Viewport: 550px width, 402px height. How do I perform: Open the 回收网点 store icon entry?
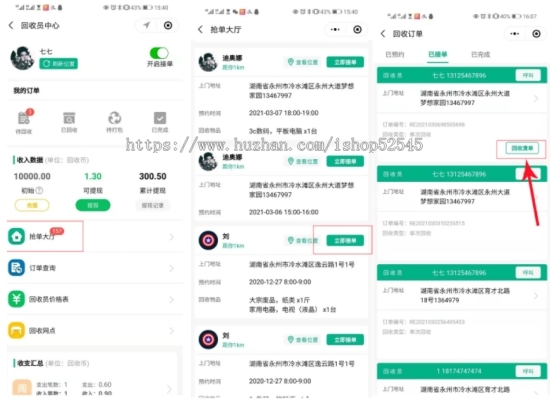click(16, 330)
